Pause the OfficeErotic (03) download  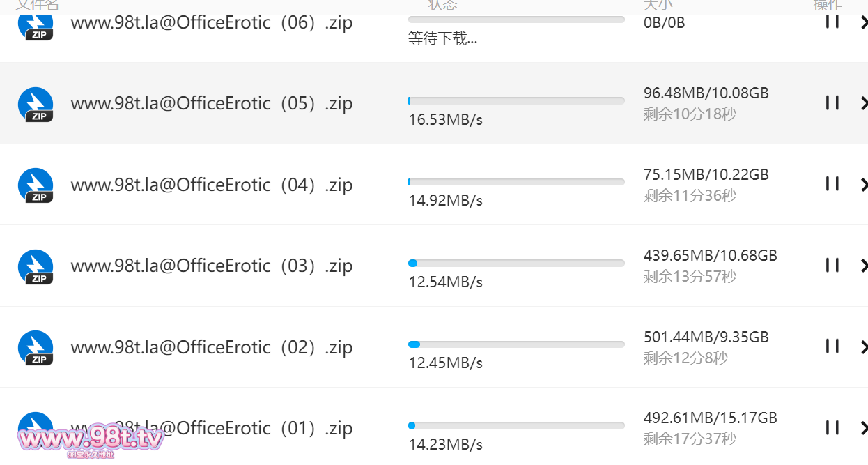(832, 265)
